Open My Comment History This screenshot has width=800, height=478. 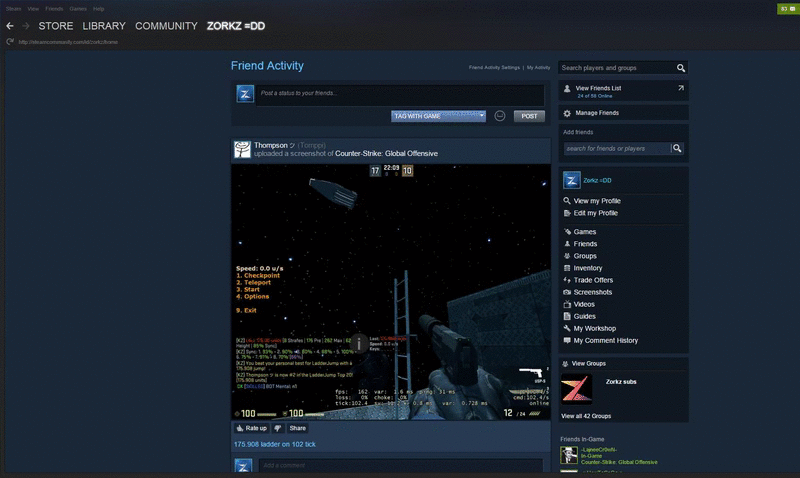point(606,341)
